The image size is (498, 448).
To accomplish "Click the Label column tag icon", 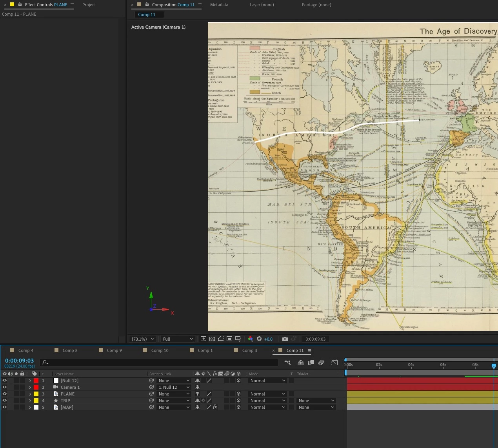I will 35,374.
